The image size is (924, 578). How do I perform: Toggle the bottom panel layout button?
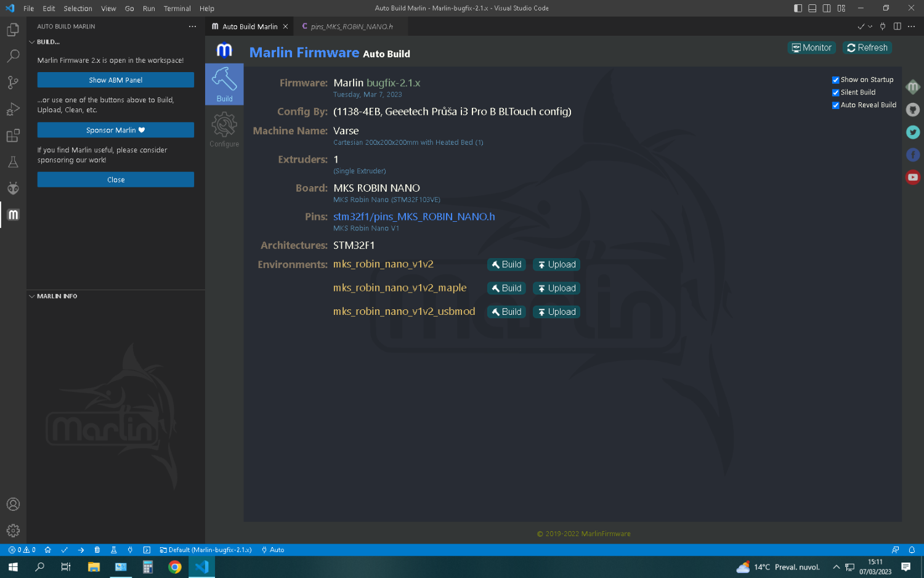pos(813,8)
